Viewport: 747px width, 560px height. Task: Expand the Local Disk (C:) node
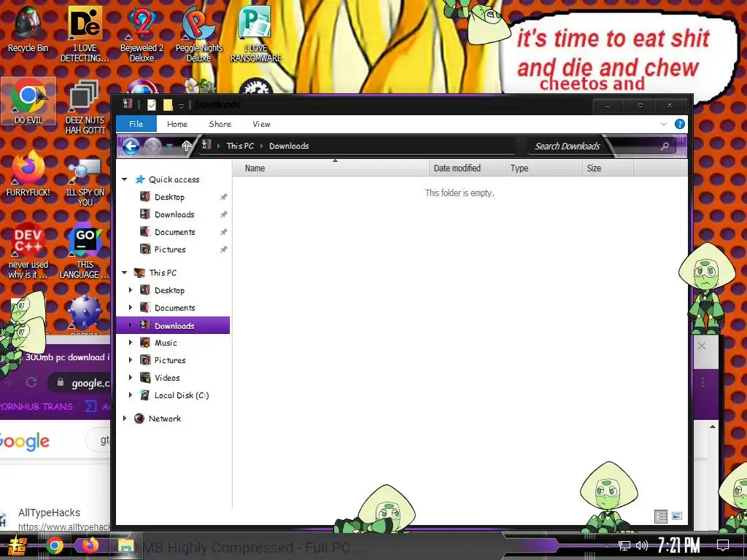point(131,395)
